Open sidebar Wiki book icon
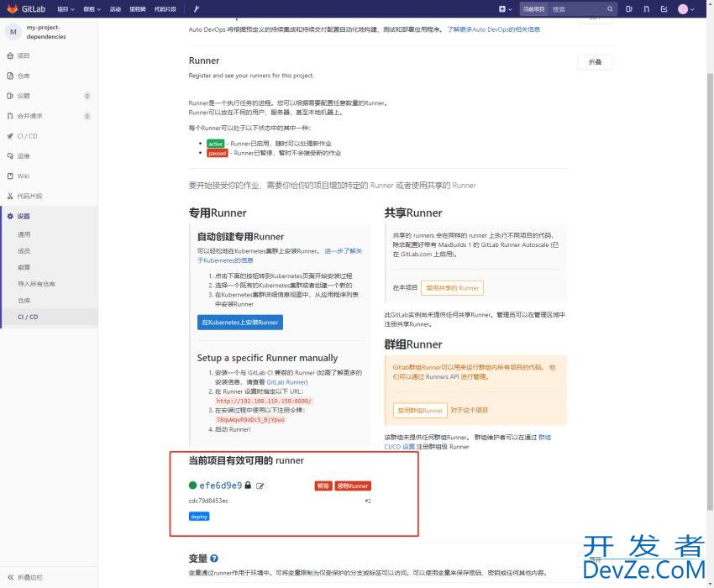 click(10, 176)
